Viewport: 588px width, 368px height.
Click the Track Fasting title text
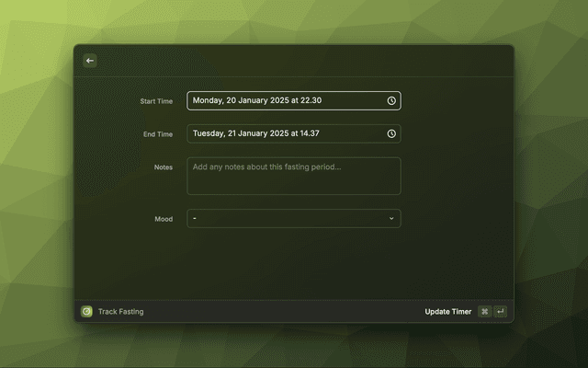coord(120,312)
